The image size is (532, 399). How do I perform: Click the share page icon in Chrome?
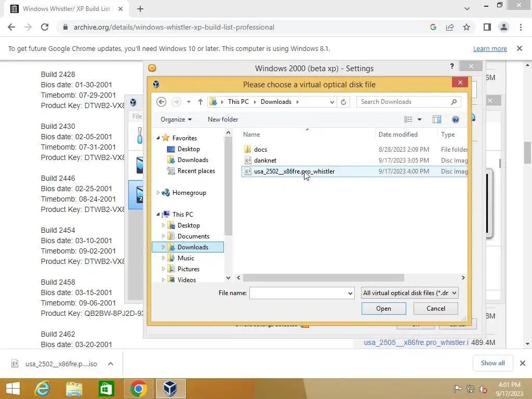click(450, 27)
